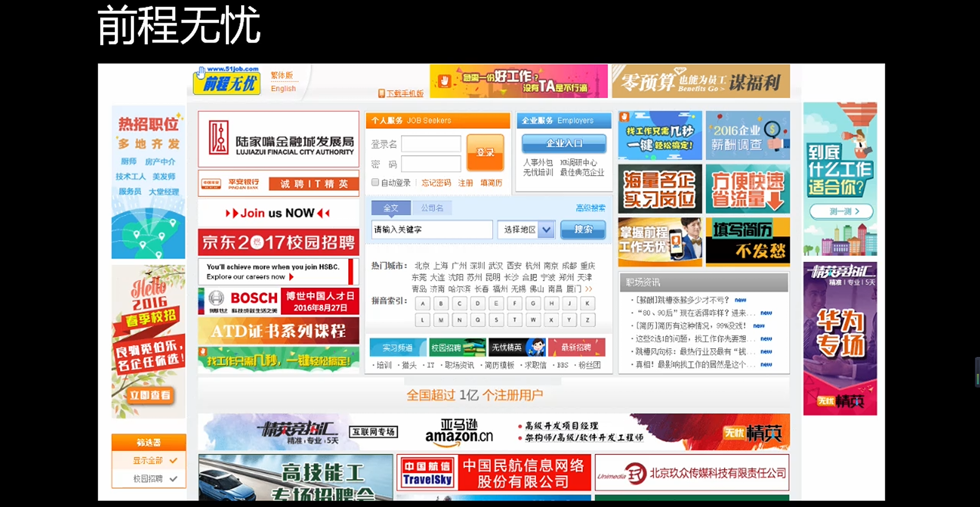Toggle the 显示全部 filter checkmark
This screenshot has width=980, height=507.
tap(173, 461)
